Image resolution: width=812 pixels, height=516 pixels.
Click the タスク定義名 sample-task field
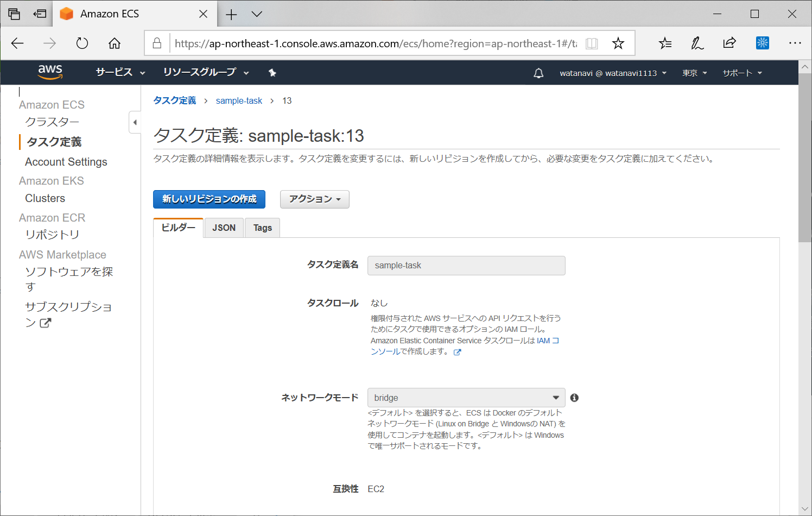(466, 266)
